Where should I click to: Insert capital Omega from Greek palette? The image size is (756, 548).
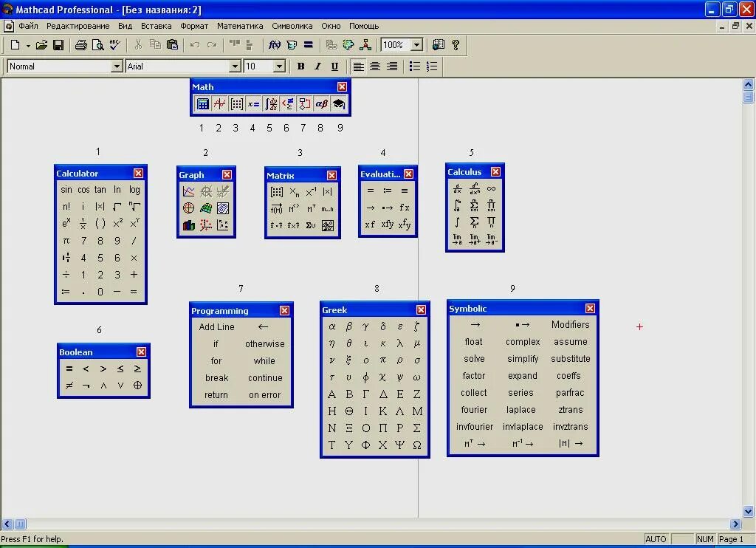417,445
